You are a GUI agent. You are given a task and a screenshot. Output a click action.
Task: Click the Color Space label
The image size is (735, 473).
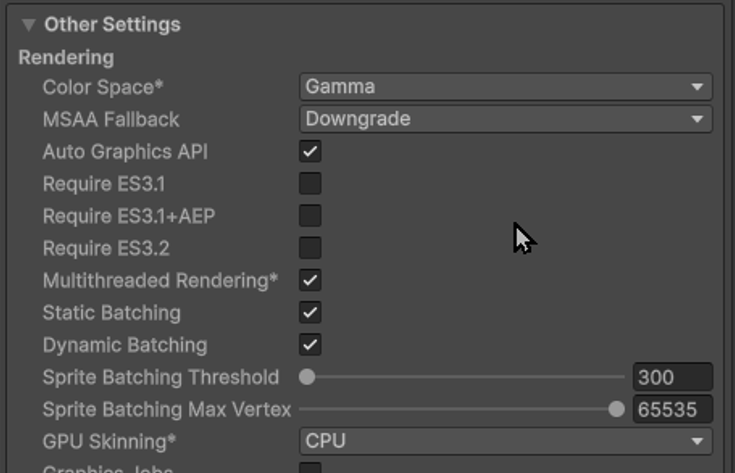click(x=102, y=87)
